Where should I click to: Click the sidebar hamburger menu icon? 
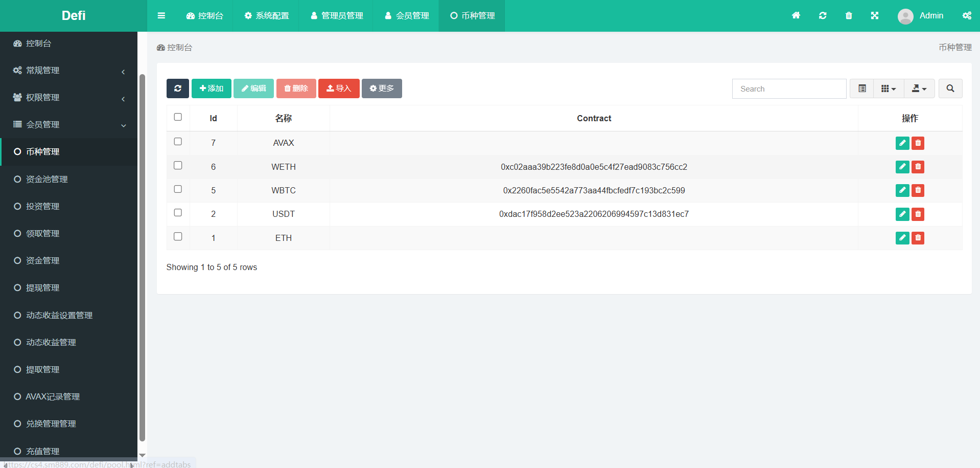(161, 16)
